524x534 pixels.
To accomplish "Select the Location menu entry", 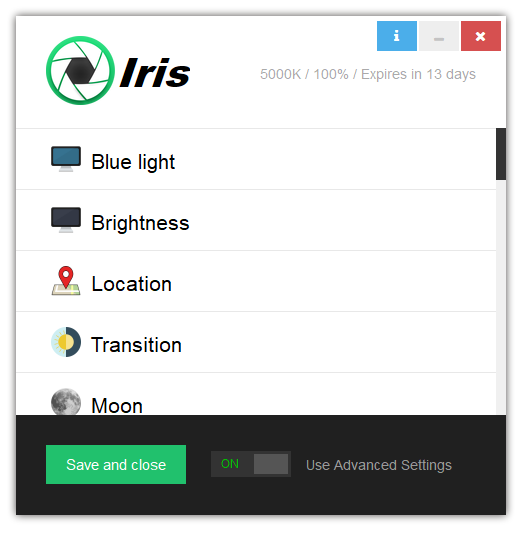I will click(256, 281).
